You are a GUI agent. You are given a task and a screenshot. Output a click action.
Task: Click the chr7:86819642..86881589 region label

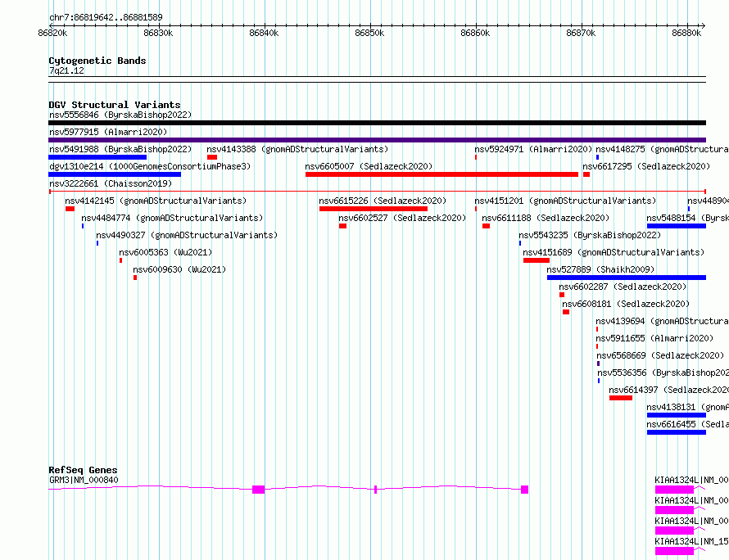[x=106, y=18]
